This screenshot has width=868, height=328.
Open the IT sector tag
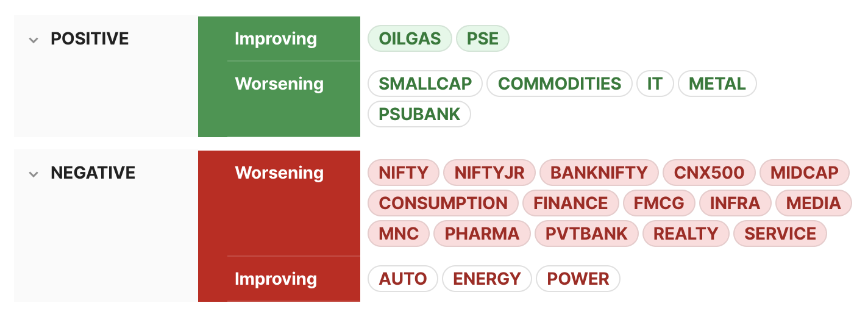click(x=655, y=84)
